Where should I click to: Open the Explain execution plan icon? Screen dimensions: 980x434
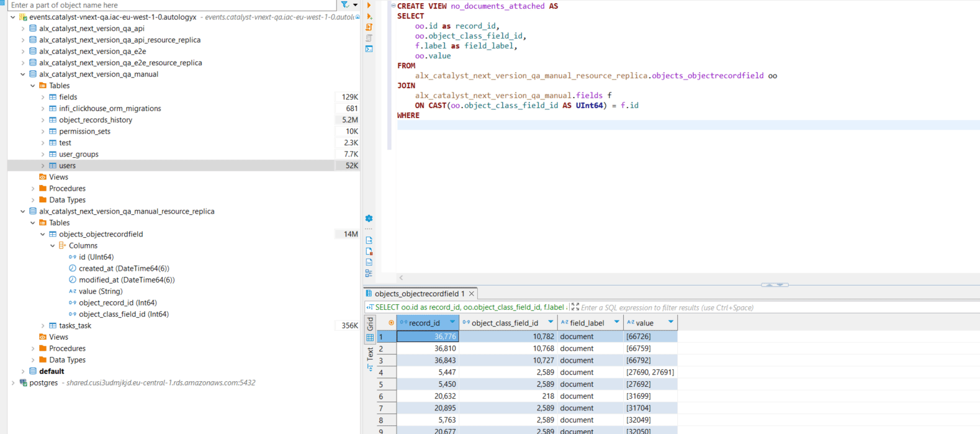(x=369, y=38)
